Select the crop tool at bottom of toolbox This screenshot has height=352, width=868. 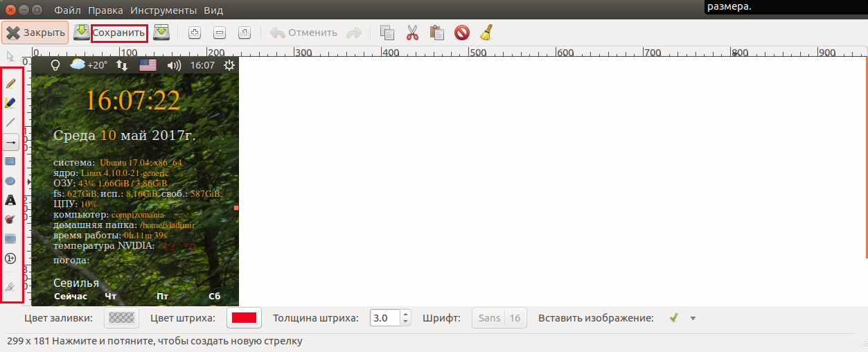click(x=10, y=286)
